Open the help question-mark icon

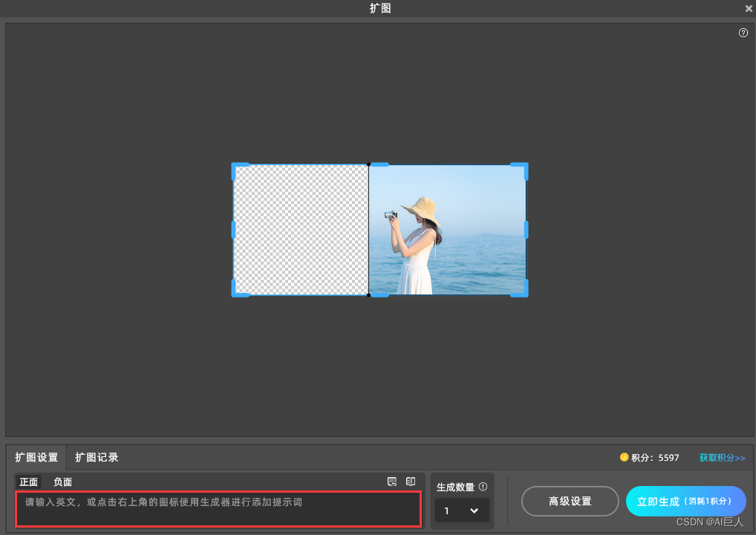pyautogui.click(x=743, y=33)
